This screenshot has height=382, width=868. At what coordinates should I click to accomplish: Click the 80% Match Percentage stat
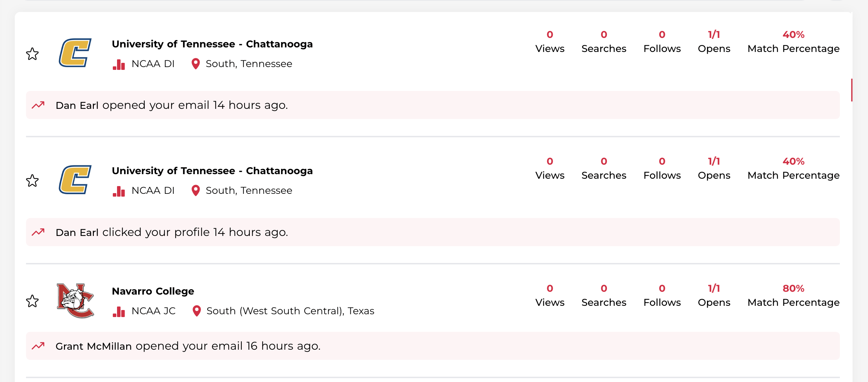793,295
